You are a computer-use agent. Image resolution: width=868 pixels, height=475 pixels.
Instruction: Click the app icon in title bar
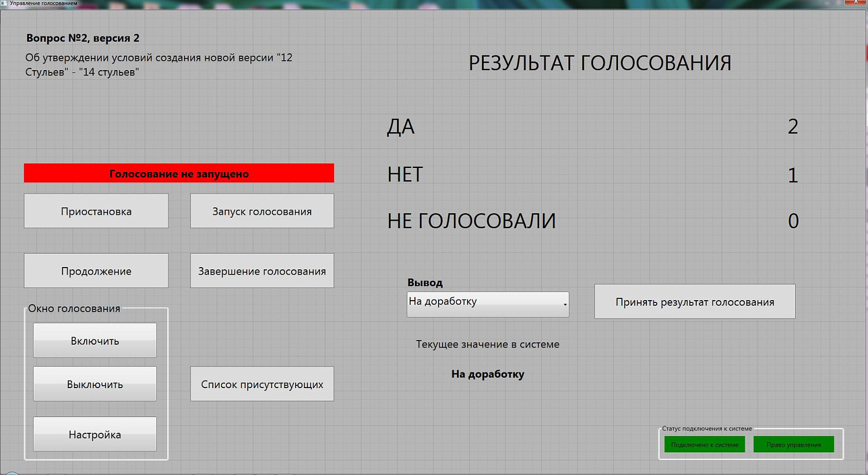tap(5, 3)
